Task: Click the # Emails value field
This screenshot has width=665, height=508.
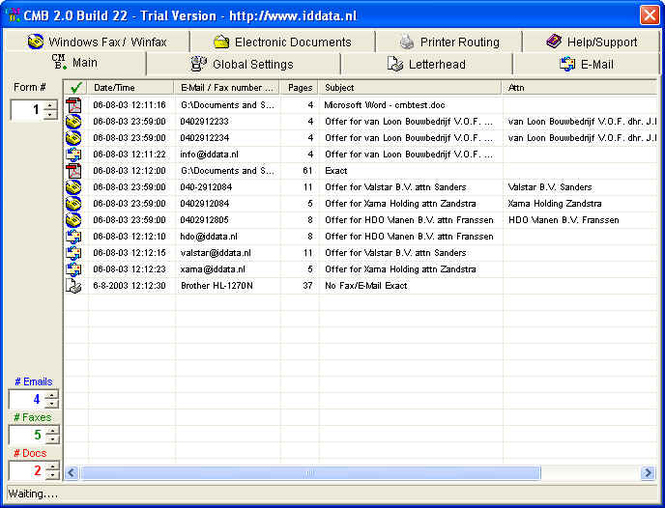Action: [28, 399]
